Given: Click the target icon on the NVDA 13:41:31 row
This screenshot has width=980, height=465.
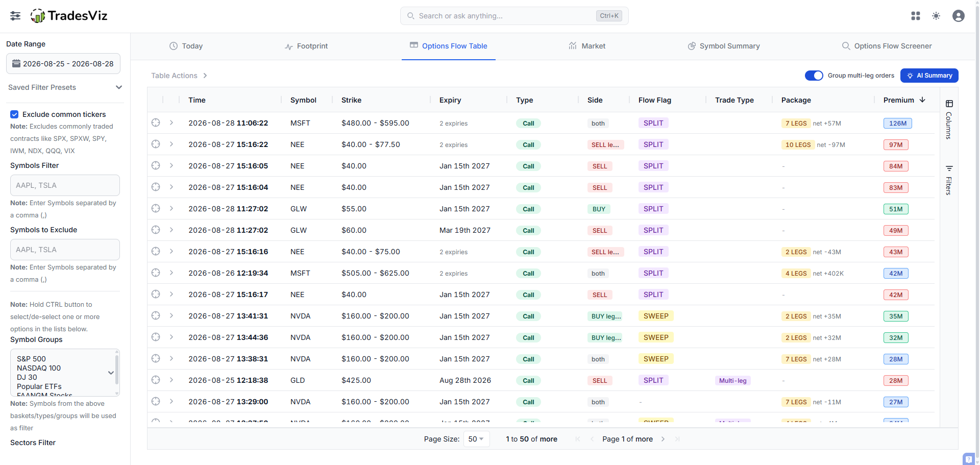Looking at the screenshot, I should [x=156, y=315].
